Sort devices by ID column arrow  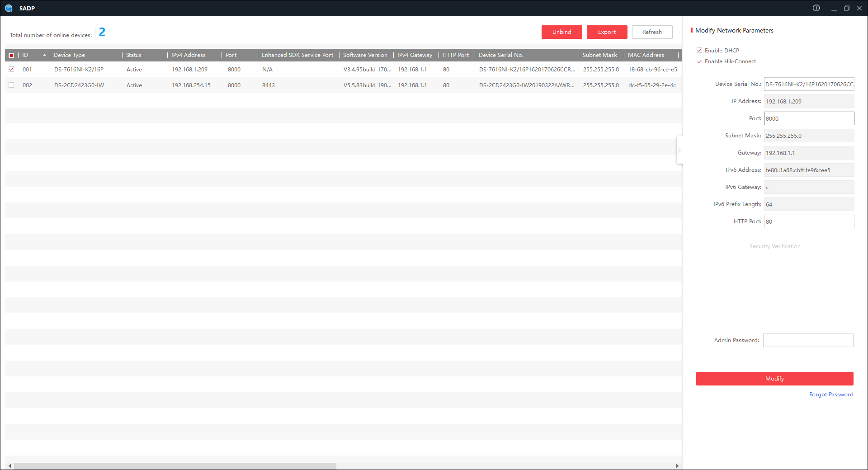tap(44, 55)
